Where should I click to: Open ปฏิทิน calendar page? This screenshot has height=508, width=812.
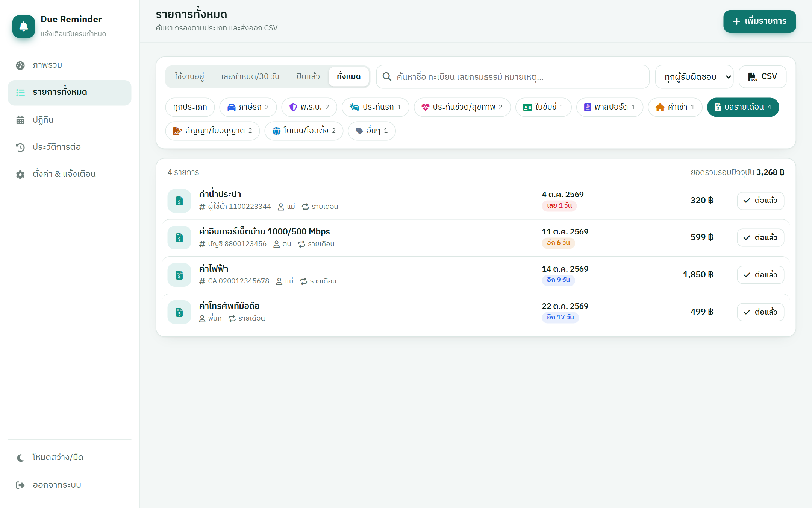[70, 120]
